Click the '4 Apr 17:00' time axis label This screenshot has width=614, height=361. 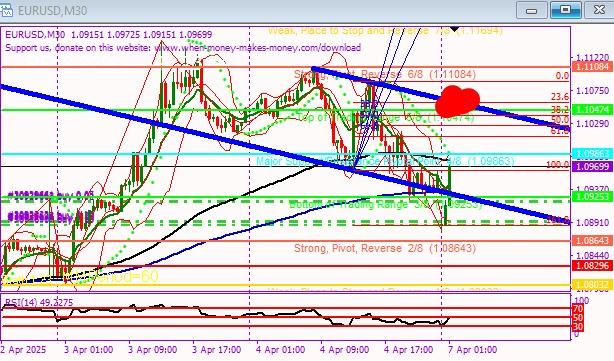408,349
